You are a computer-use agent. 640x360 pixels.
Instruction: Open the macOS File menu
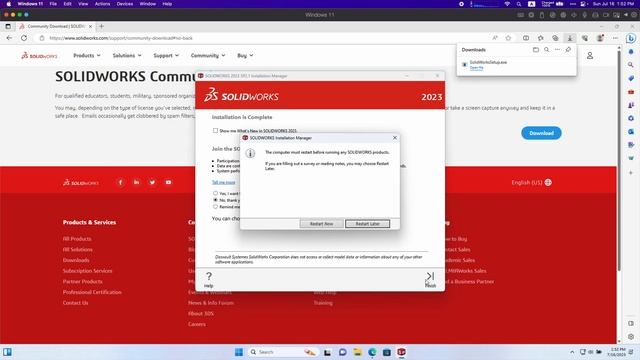click(53, 4)
